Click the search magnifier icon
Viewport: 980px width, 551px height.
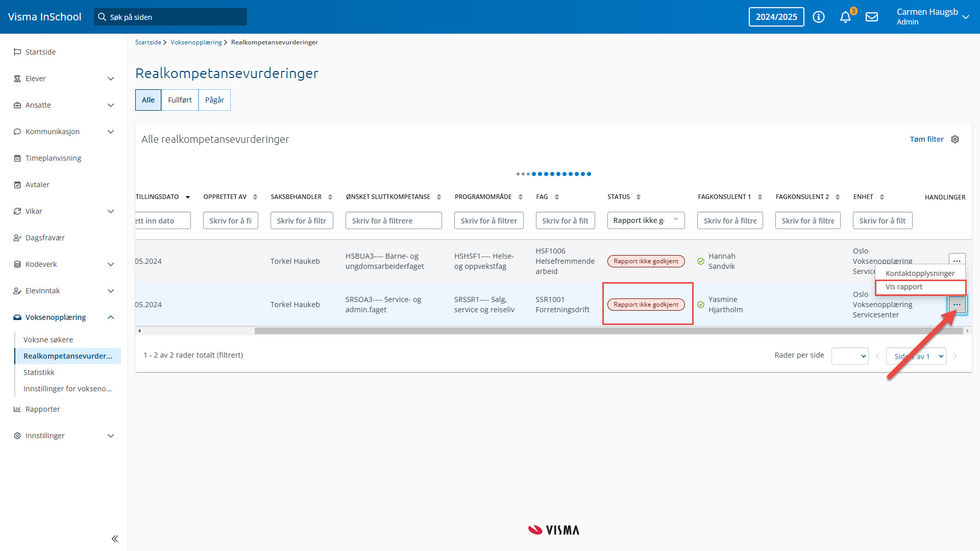(102, 17)
